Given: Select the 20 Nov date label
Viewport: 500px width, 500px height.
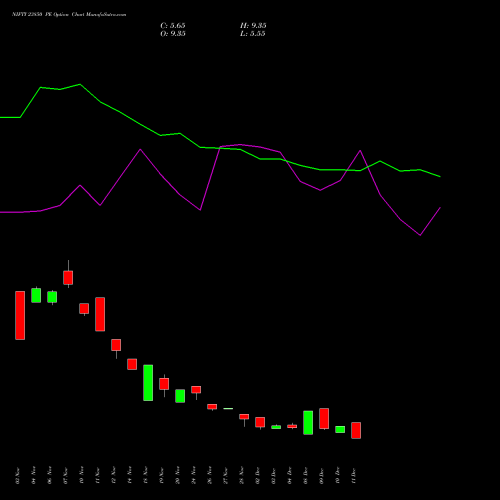Looking at the screenshot, I should coord(177,476).
